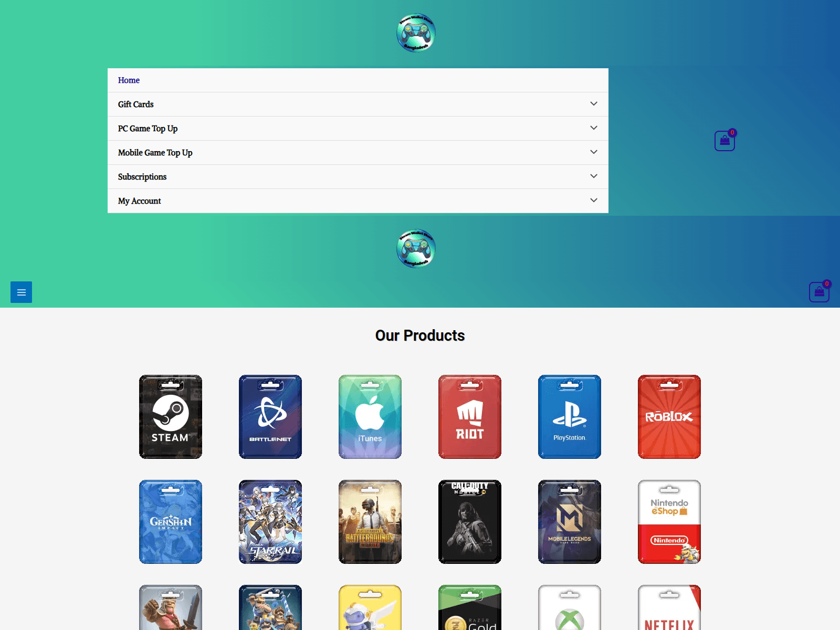Expand the My Account submenu chevron

594,201
